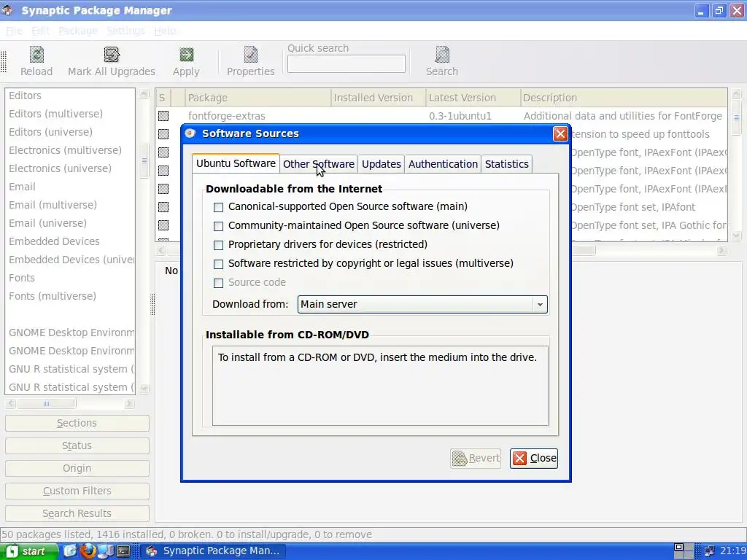Open terminal icon in taskbar
747x560 pixels.
coord(123,551)
